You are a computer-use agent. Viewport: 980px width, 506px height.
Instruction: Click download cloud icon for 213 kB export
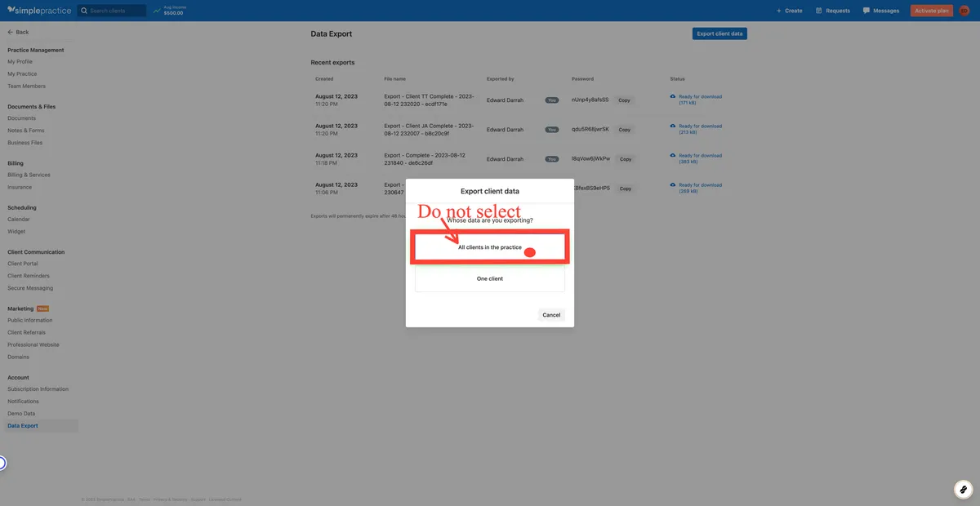[x=673, y=126]
